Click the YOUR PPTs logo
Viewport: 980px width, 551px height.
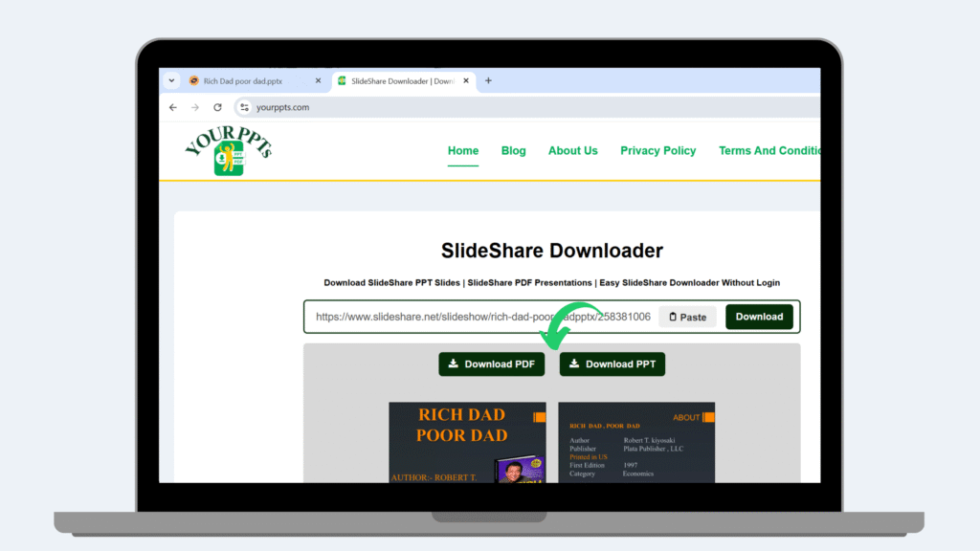tap(229, 150)
